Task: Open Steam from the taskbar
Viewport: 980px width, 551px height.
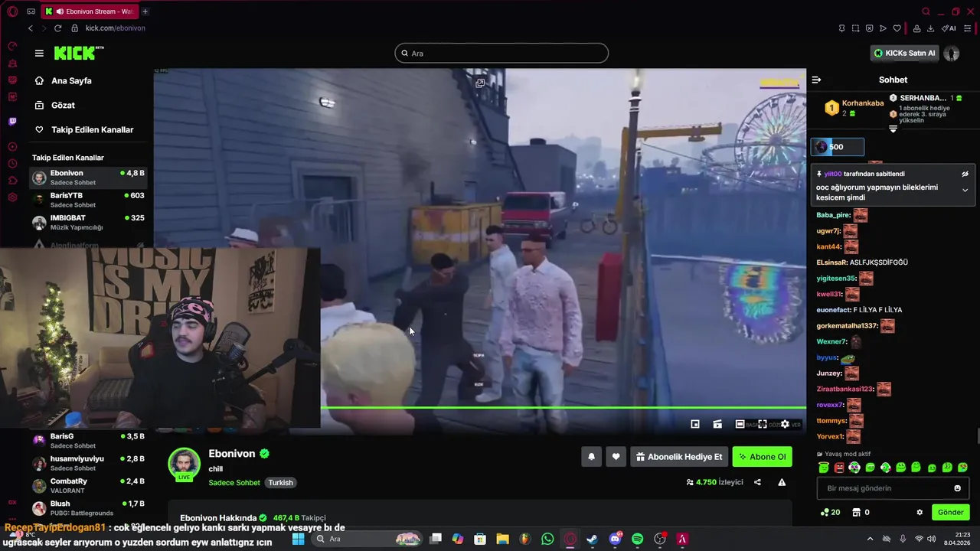Action: tap(592, 539)
